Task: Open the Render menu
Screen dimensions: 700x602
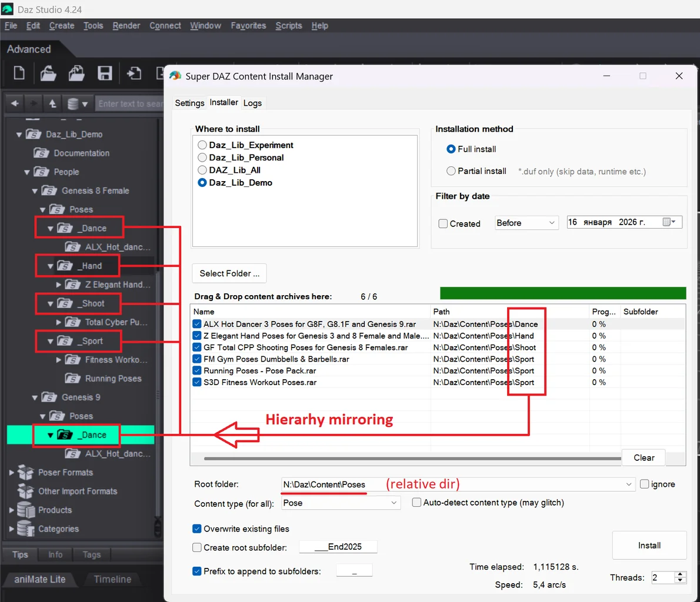Action: point(126,26)
